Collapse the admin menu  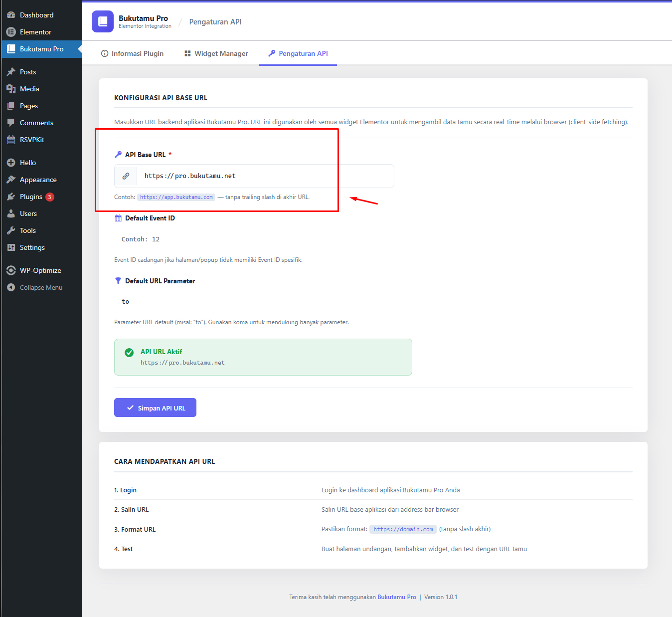[x=11, y=287]
